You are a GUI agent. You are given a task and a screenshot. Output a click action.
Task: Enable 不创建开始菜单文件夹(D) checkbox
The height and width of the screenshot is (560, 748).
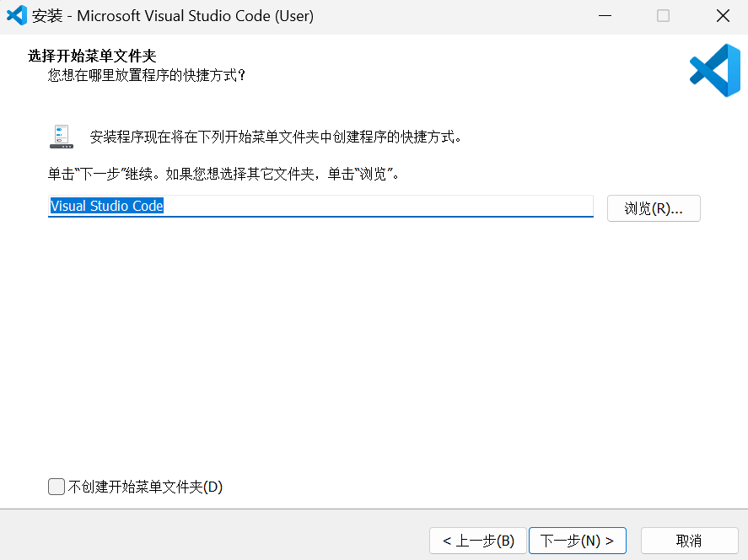coord(57,487)
